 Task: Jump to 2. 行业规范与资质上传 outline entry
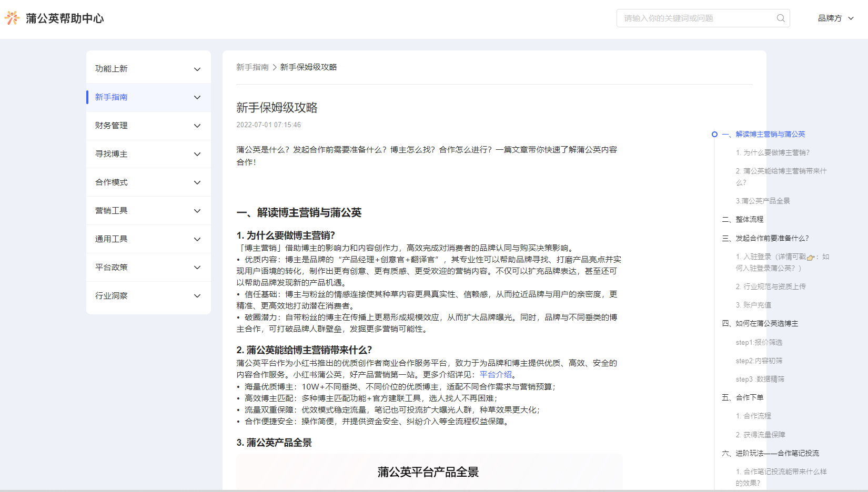771,287
